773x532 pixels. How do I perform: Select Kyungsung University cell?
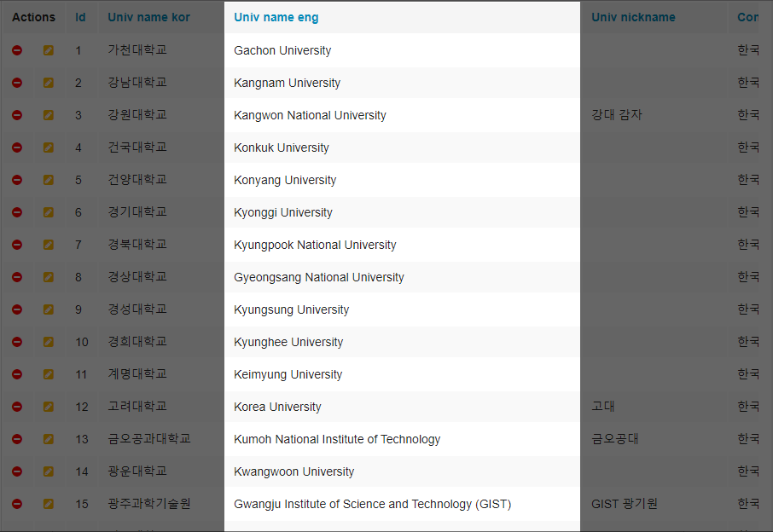click(x=402, y=309)
